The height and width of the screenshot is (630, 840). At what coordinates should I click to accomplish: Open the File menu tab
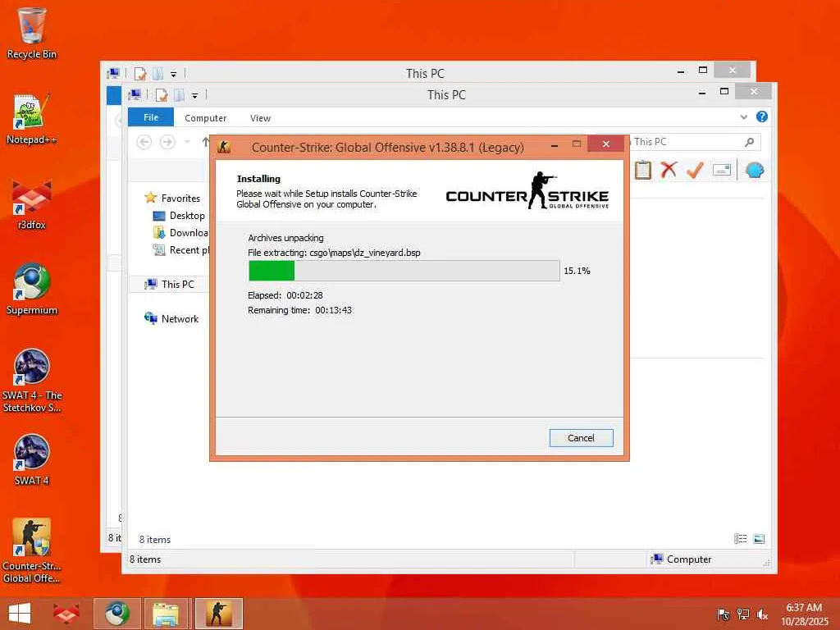(x=151, y=117)
